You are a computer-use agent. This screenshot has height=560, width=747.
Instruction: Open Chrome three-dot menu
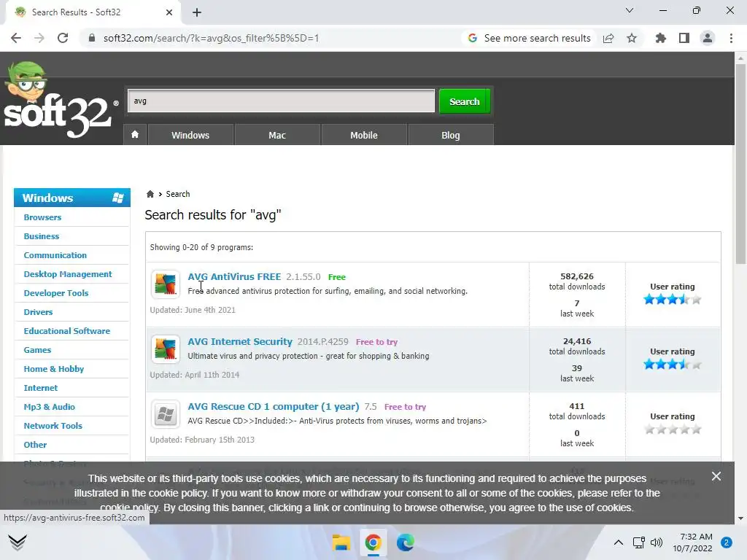pyautogui.click(x=731, y=38)
